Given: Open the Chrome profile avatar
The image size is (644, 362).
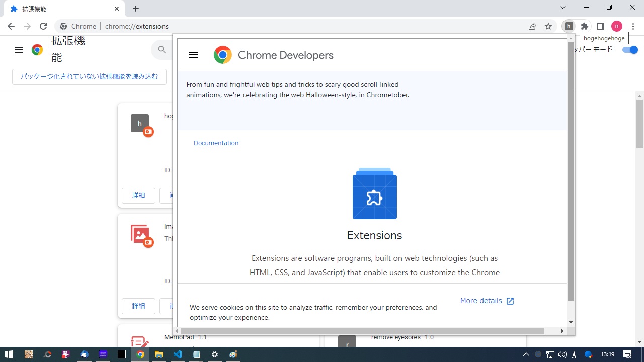Looking at the screenshot, I should pyautogui.click(x=616, y=26).
